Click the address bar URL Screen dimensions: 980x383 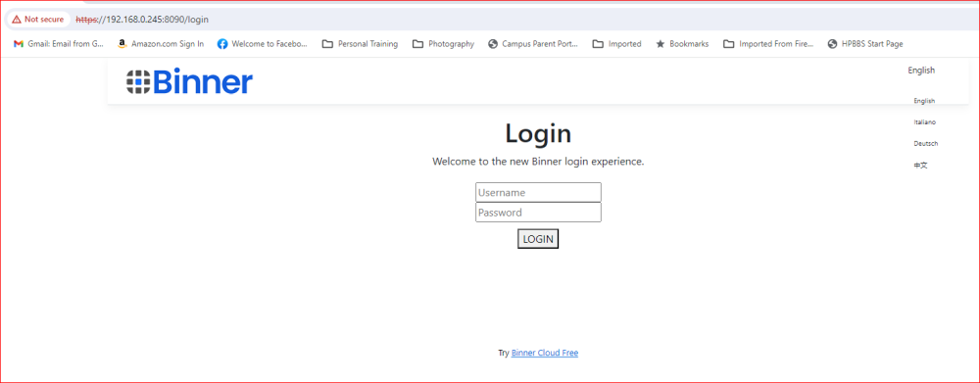pyautogui.click(x=142, y=20)
